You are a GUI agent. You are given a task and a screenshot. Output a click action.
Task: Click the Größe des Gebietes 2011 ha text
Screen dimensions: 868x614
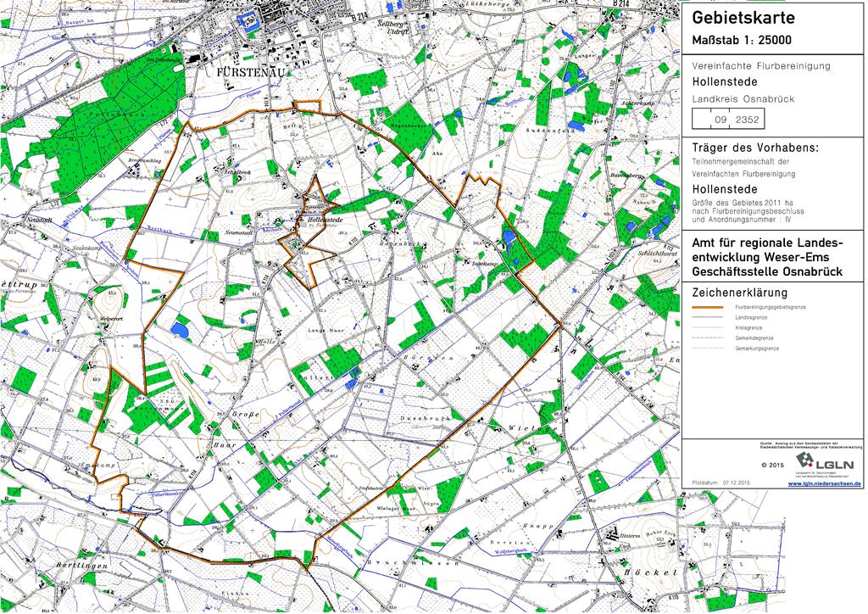743,204
